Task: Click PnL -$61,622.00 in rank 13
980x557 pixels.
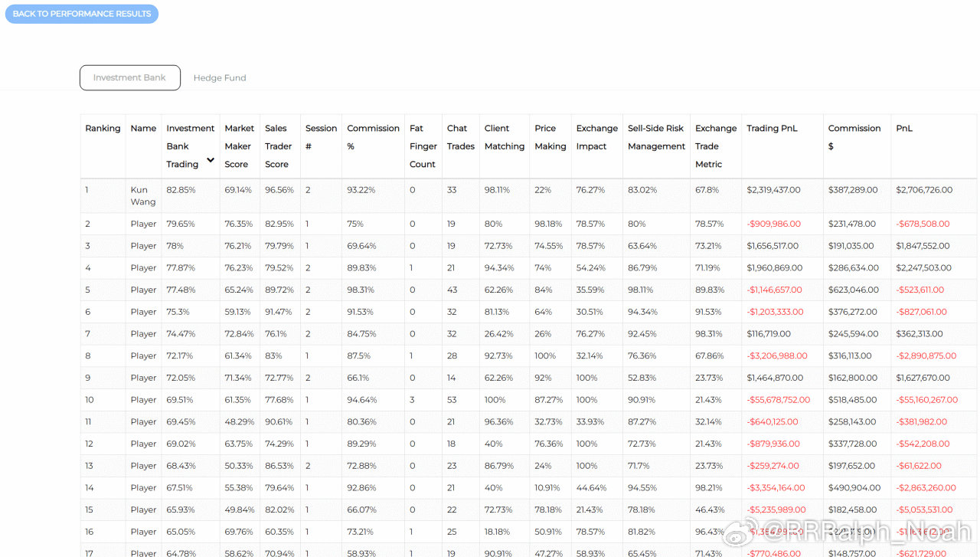Action: click(x=919, y=466)
